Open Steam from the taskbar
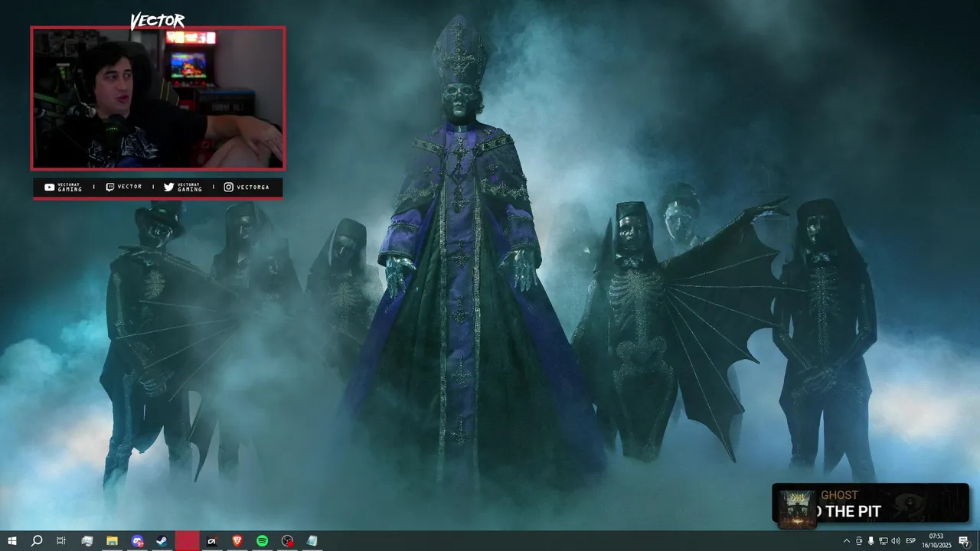 [x=162, y=541]
